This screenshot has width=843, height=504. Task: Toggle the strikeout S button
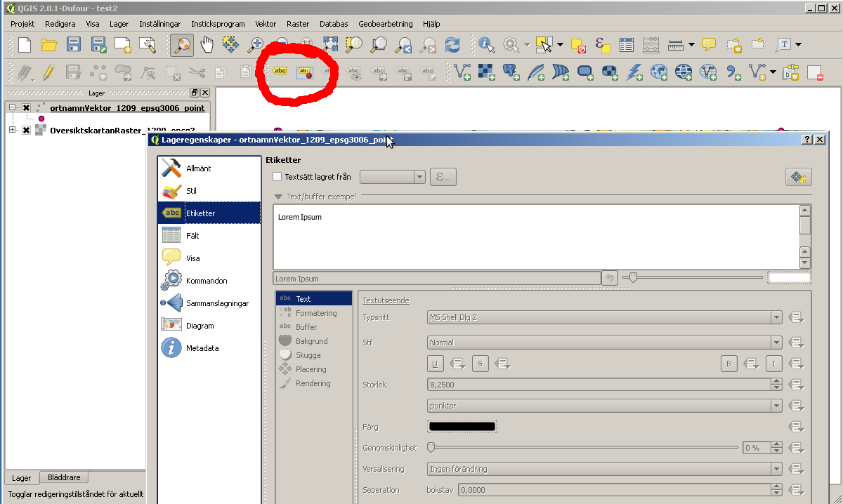pos(480,364)
